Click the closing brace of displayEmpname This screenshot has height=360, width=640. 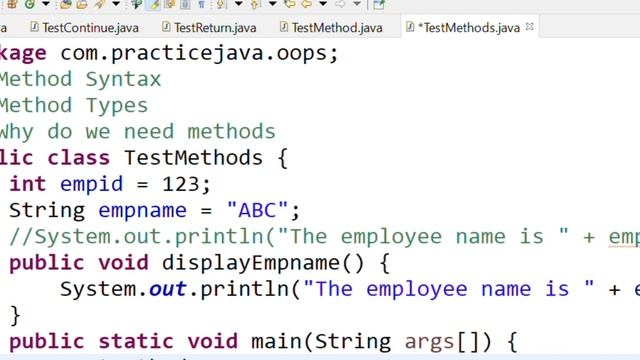15,316
